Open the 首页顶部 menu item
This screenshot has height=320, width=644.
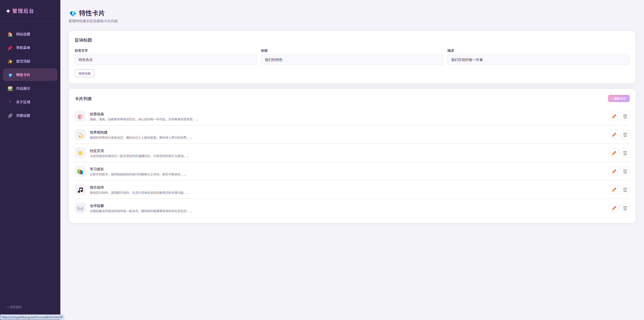tap(30, 61)
